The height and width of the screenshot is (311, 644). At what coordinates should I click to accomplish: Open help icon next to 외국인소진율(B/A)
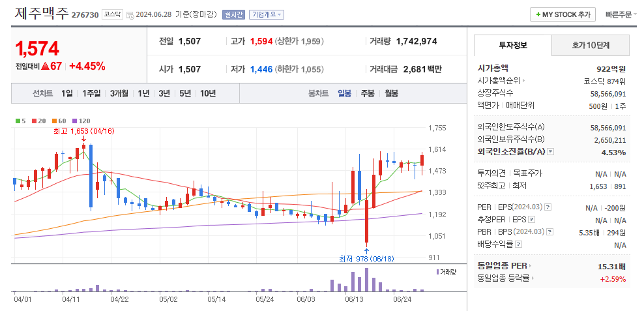pyautogui.click(x=551, y=152)
